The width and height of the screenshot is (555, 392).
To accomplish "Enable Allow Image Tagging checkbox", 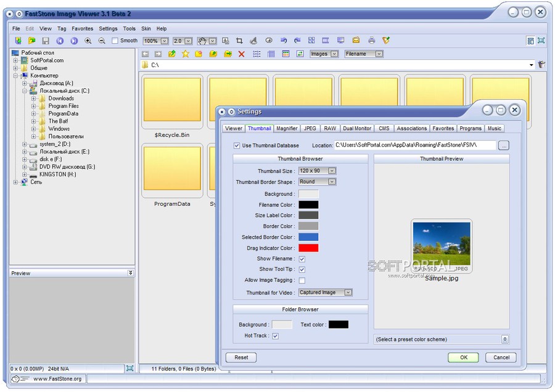I will (302, 280).
